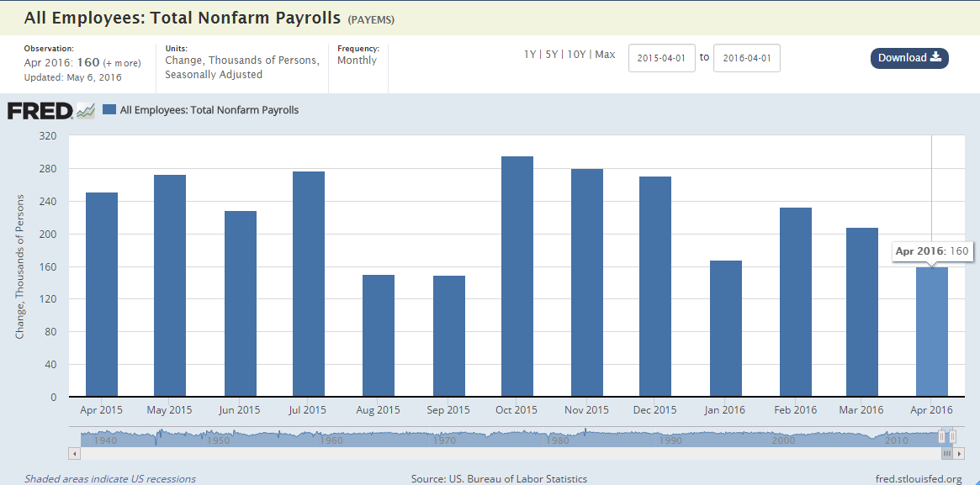Viewport: 980px width, 485px height.
Task: Open the fred.stlouisfed.org link
Action: [x=918, y=479]
